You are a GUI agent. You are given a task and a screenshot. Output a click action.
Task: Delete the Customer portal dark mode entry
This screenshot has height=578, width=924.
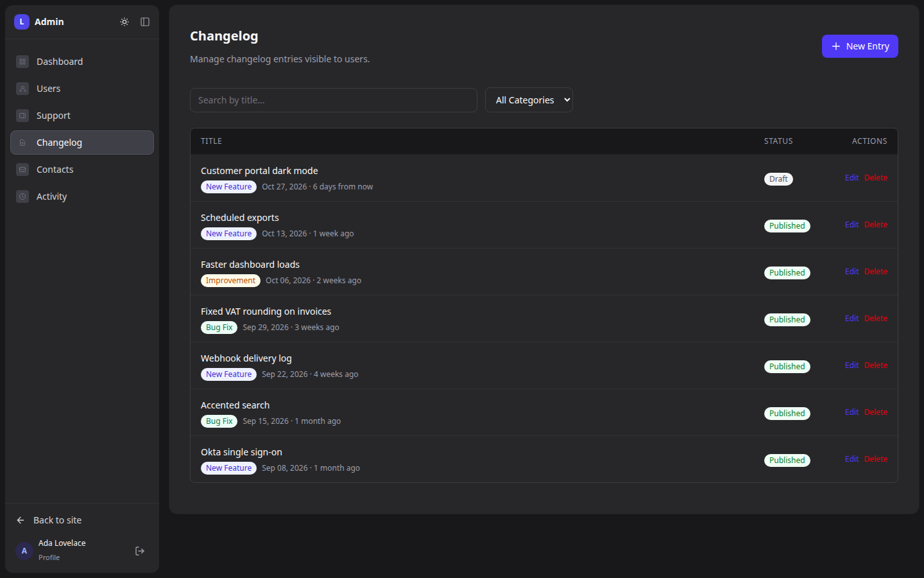(876, 178)
